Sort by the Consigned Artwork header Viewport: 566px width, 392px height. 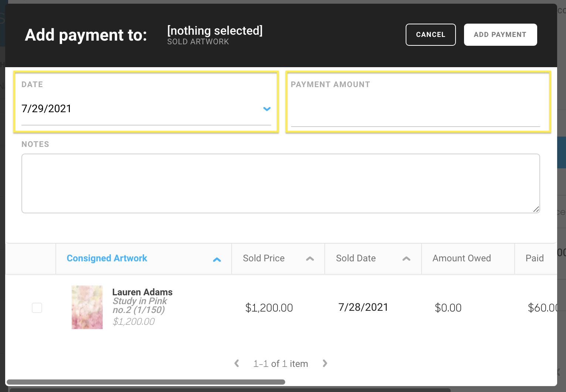(107, 258)
